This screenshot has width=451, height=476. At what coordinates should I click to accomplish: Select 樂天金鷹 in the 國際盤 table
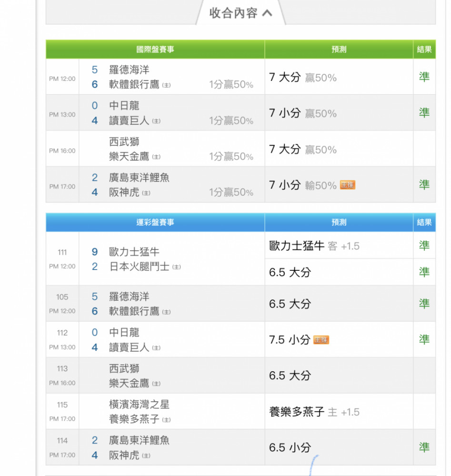coord(129,156)
